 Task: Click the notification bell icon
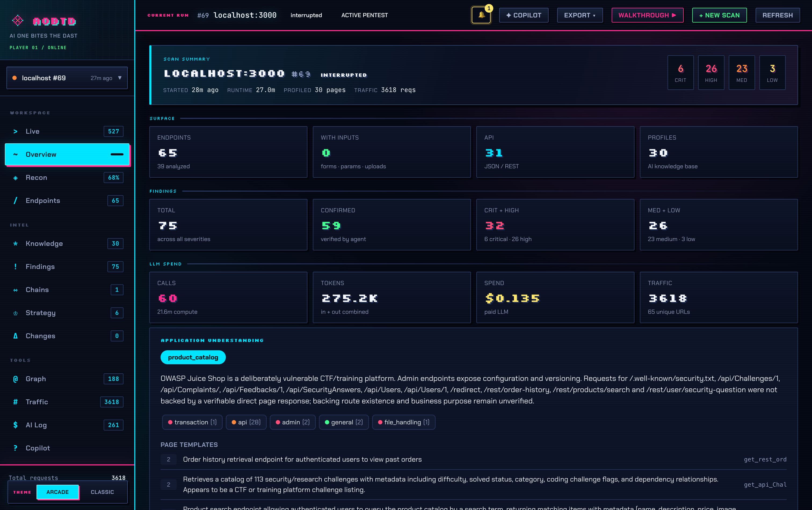(481, 15)
